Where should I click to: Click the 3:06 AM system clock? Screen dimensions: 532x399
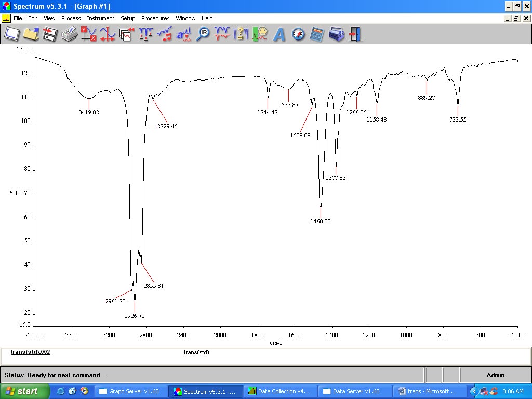[513, 392]
